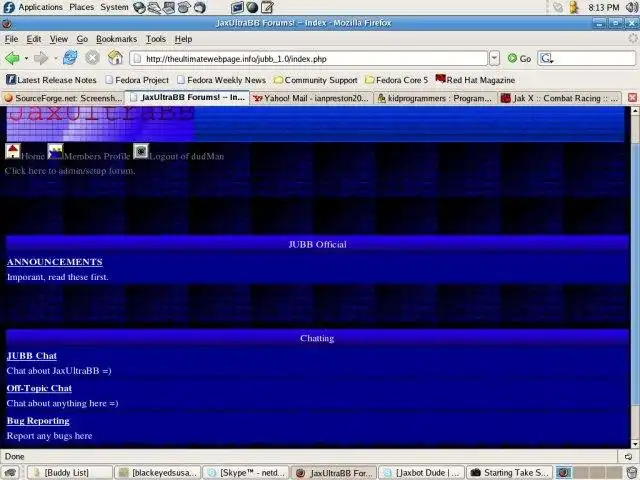Open the JUBB Chat forum
The width and height of the screenshot is (640, 480).
31,356
